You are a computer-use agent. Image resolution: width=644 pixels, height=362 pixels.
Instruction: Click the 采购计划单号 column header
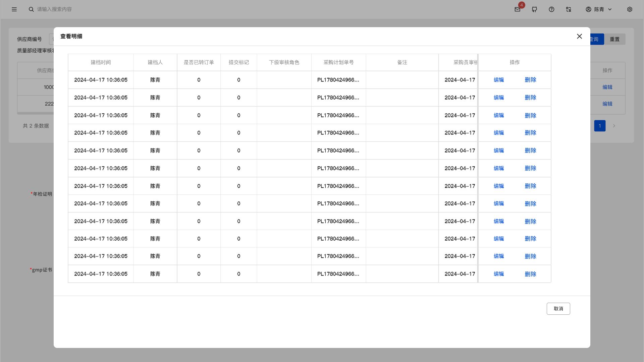tap(338, 62)
